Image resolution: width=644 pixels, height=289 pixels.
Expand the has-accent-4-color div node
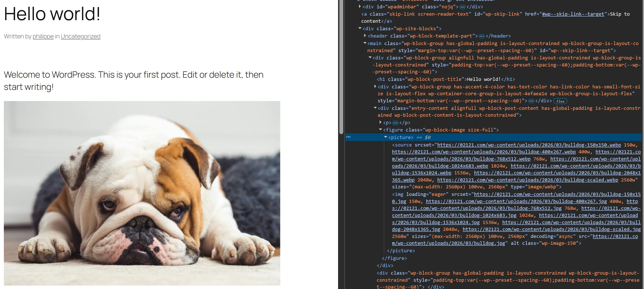[375, 86]
